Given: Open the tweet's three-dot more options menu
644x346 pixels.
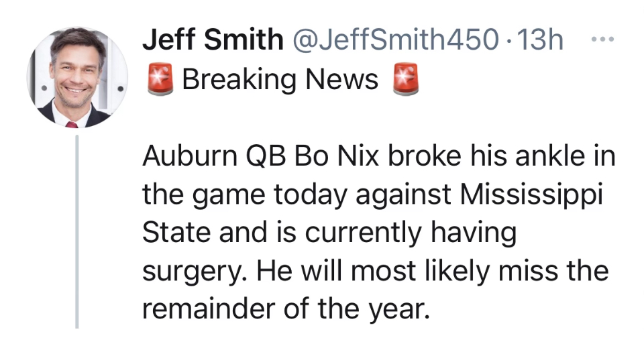Looking at the screenshot, I should [x=606, y=40].
